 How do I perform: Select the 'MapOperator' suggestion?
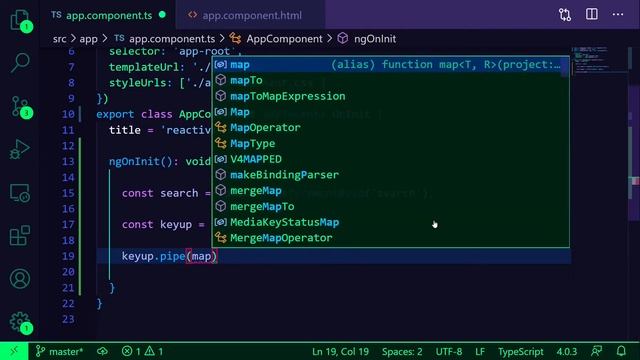390,128
